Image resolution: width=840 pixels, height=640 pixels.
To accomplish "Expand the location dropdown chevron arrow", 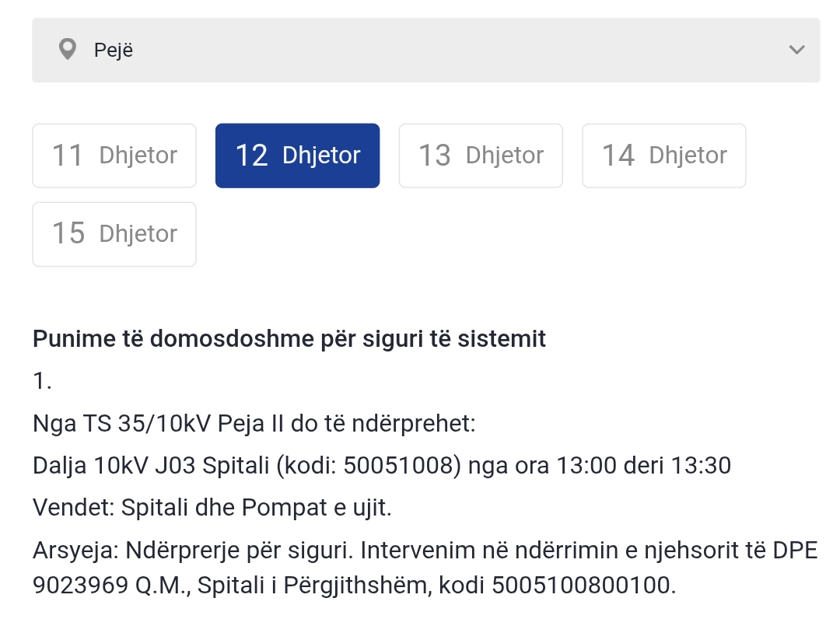I will pos(796,50).
